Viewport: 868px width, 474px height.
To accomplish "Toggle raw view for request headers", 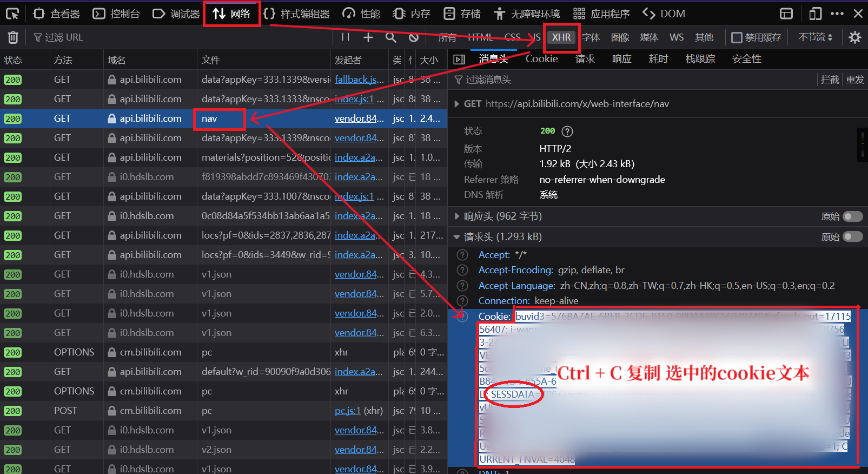I will (853, 236).
